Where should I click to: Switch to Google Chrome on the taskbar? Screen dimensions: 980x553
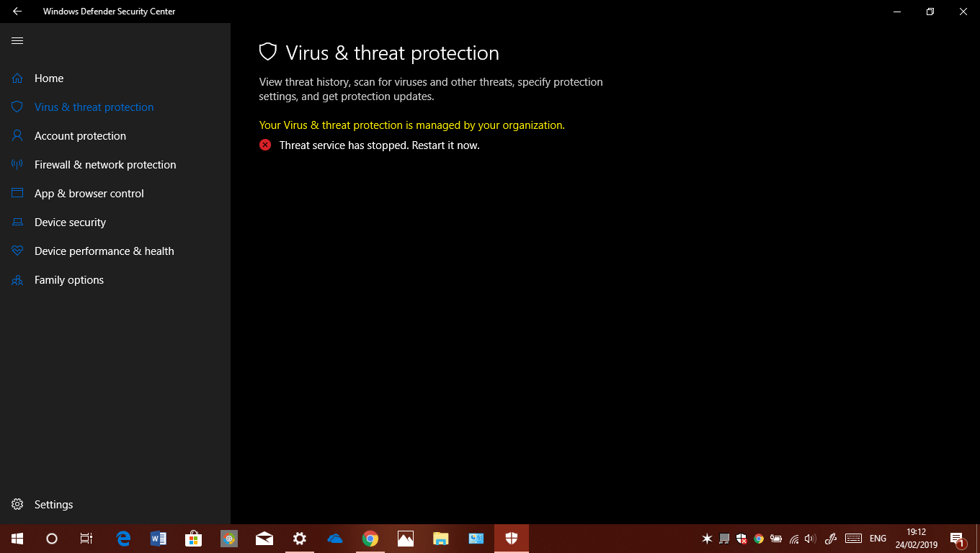click(370, 539)
